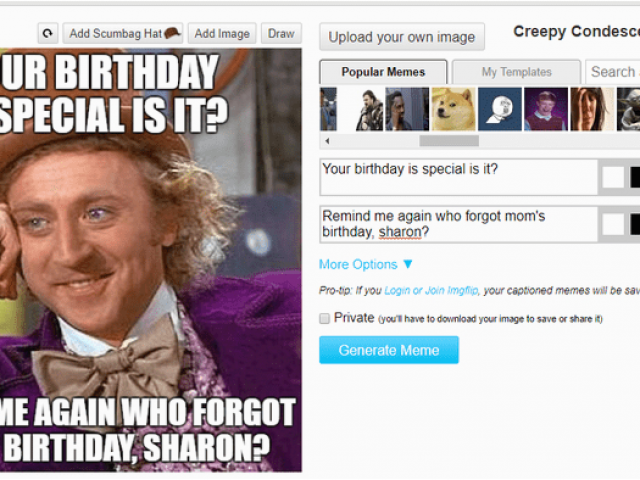This screenshot has height=480, width=640.
Task: Add the Scumbag Hat to meme
Action: tap(122, 33)
